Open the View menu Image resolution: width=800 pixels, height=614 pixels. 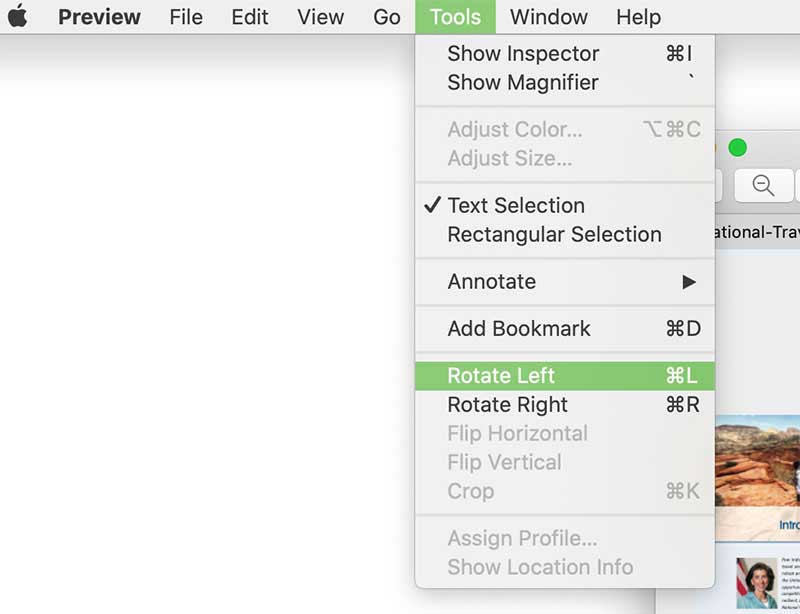tap(321, 17)
